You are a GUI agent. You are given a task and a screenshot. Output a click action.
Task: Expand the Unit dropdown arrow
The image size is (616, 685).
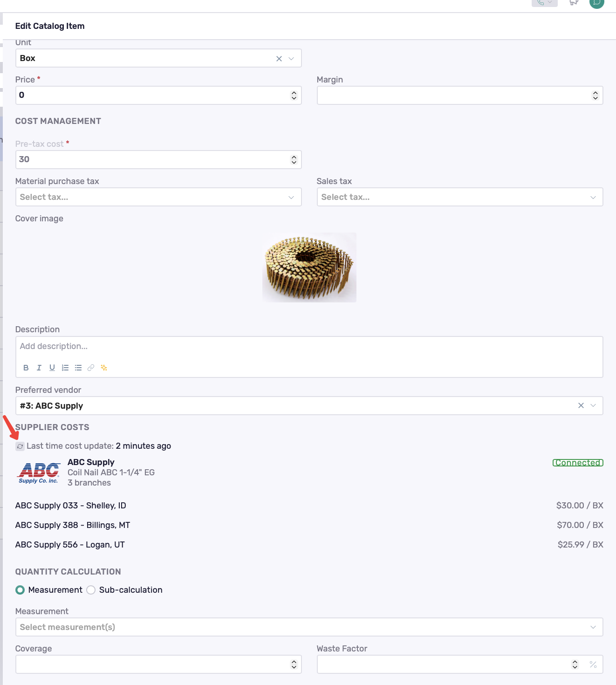point(291,59)
